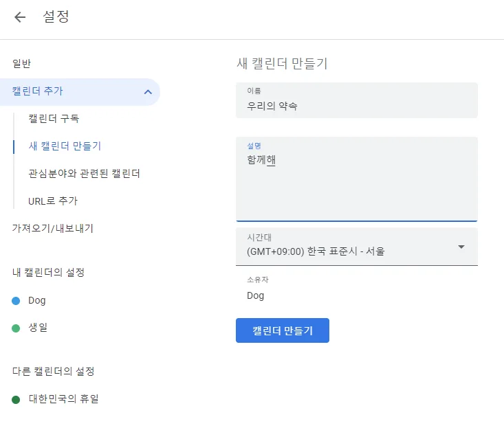Click the blue dot beside Dog calendar

click(16, 301)
